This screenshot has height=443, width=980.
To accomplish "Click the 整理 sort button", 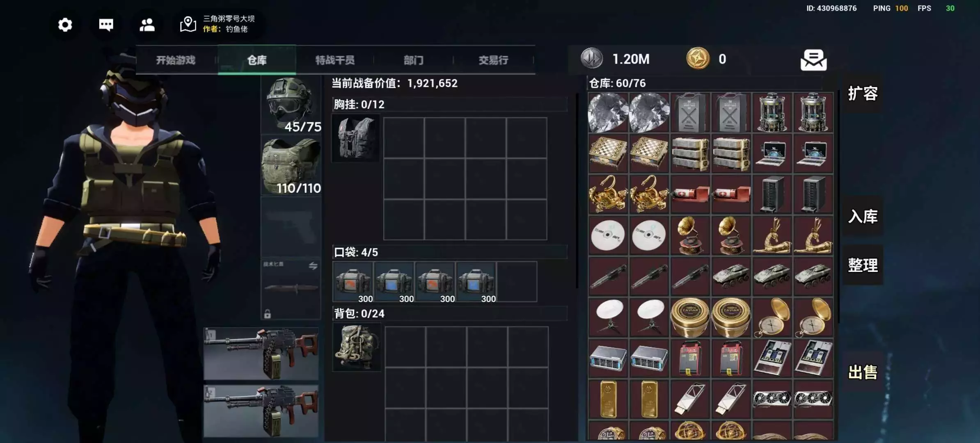I will point(863,265).
